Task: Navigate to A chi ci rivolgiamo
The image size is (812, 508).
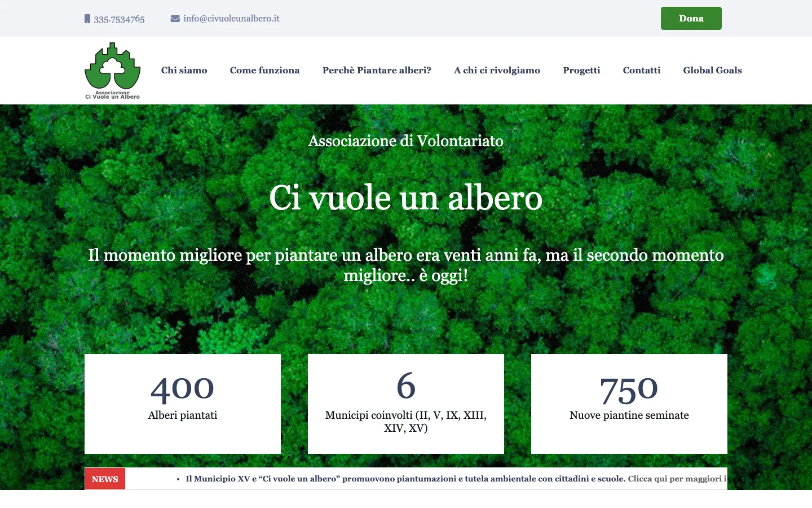Action: coord(497,70)
